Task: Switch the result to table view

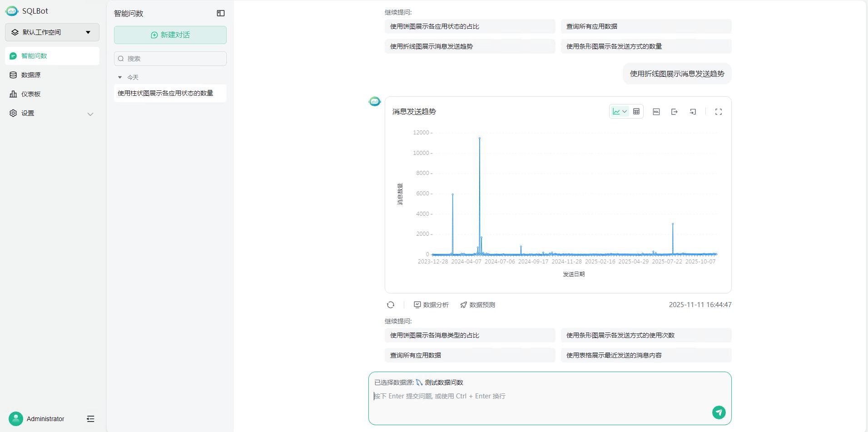Action: [636, 111]
